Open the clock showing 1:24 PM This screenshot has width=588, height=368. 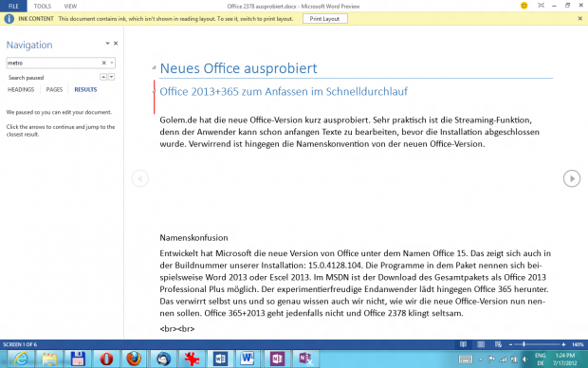point(564,359)
